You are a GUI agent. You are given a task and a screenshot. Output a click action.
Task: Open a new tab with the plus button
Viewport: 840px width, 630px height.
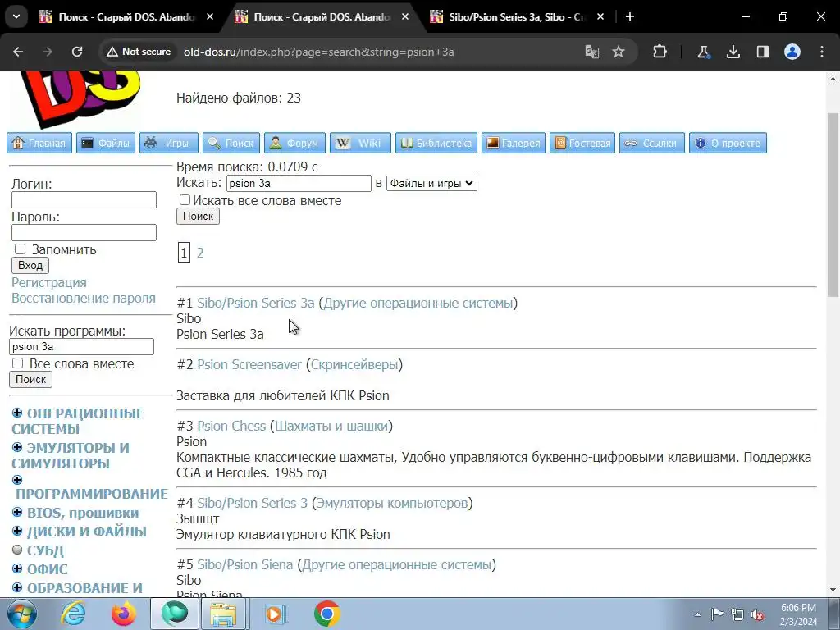(x=630, y=16)
